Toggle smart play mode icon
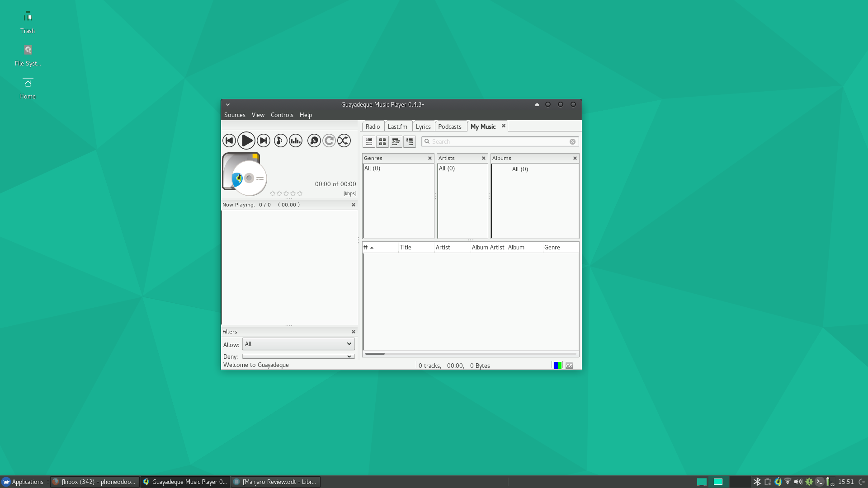 tap(314, 141)
